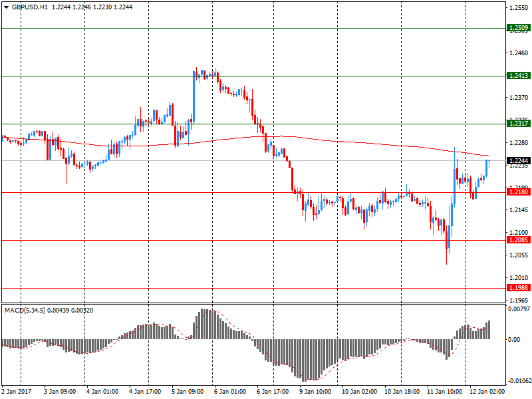Viewport: 532px width, 399px height.
Task: Click the 1.2460 price scale value
Action: [x=519, y=53]
